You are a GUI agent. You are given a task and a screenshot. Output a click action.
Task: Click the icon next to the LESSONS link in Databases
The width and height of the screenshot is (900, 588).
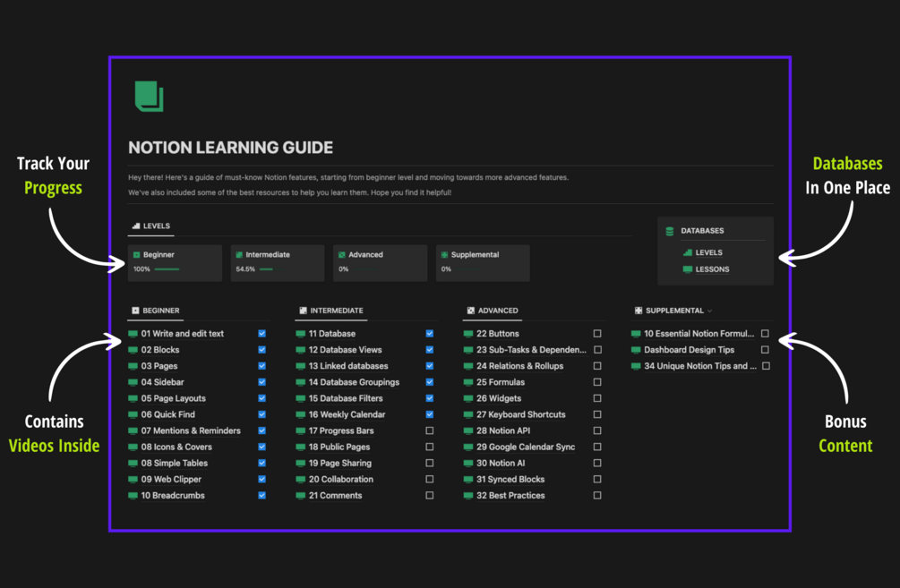687,269
